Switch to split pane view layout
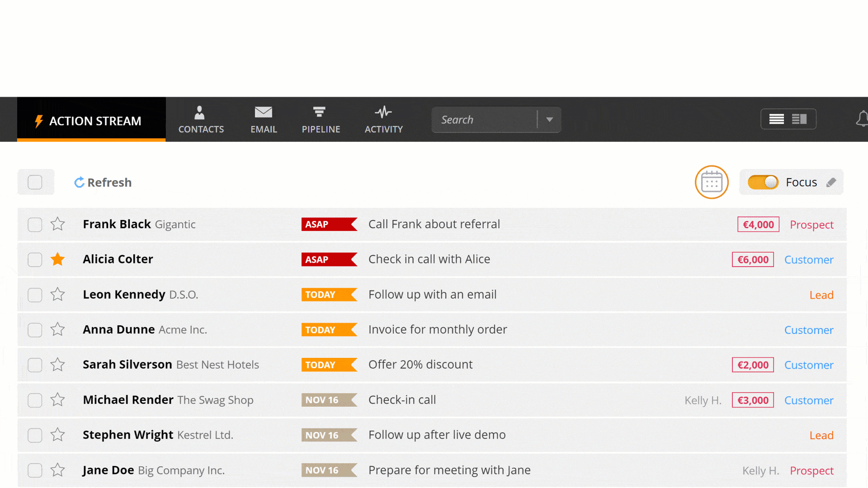 [x=799, y=119]
